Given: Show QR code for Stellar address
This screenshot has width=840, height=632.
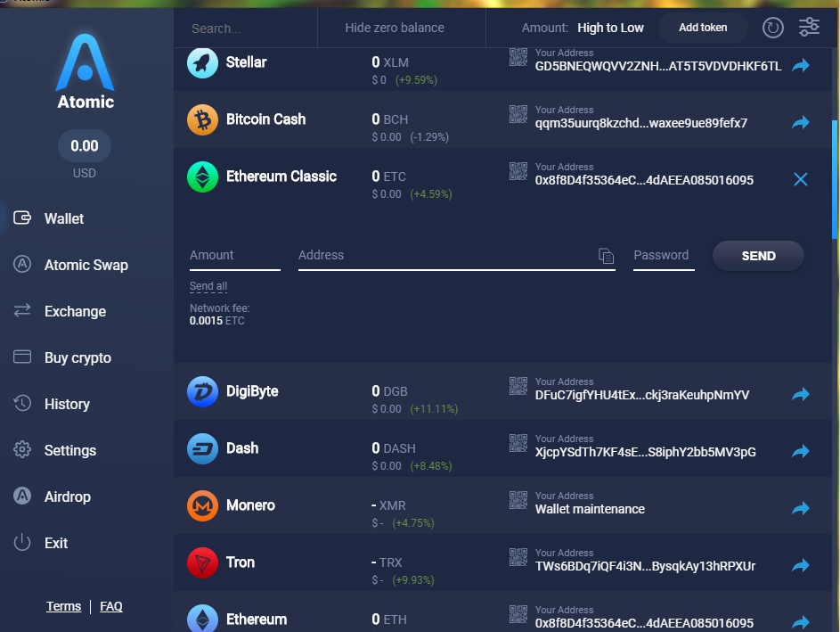Looking at the screenshot, I should point(518,57).
